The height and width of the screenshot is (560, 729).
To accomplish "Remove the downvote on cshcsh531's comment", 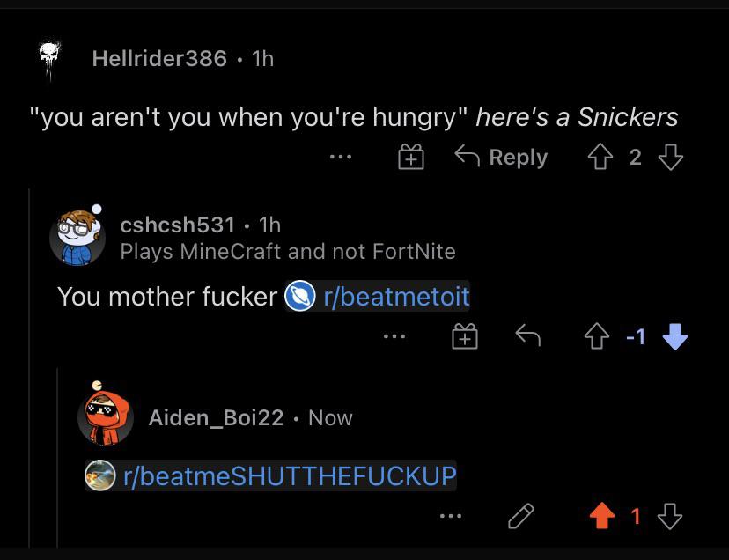I will 674,336.
